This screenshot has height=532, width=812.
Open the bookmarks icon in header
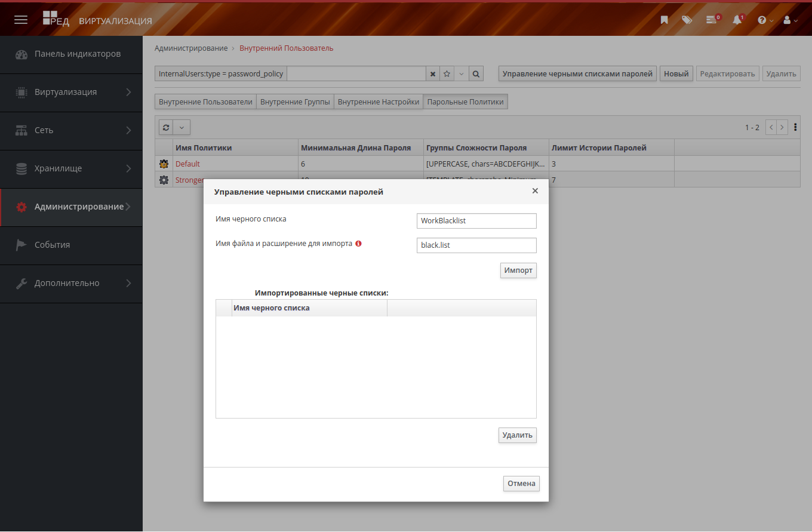tap(664, 20)
